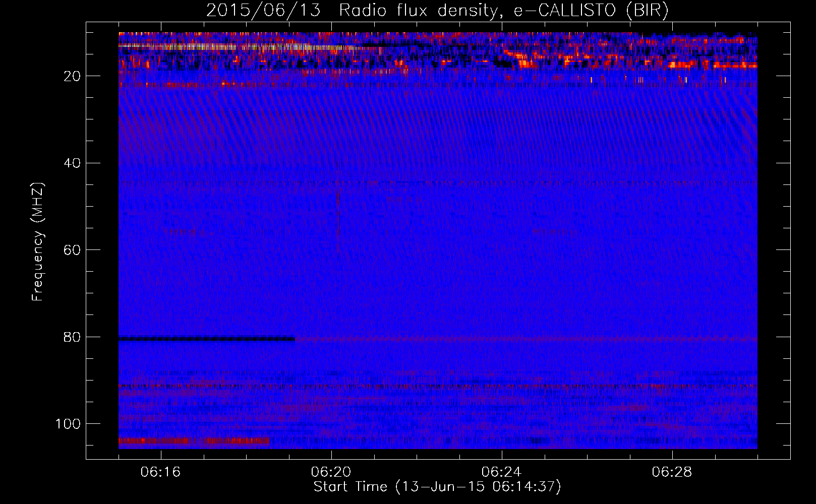
Task: Click the "Start Time (13-Jun-15 06:14:37)" axis label
Action: point(437,487)
